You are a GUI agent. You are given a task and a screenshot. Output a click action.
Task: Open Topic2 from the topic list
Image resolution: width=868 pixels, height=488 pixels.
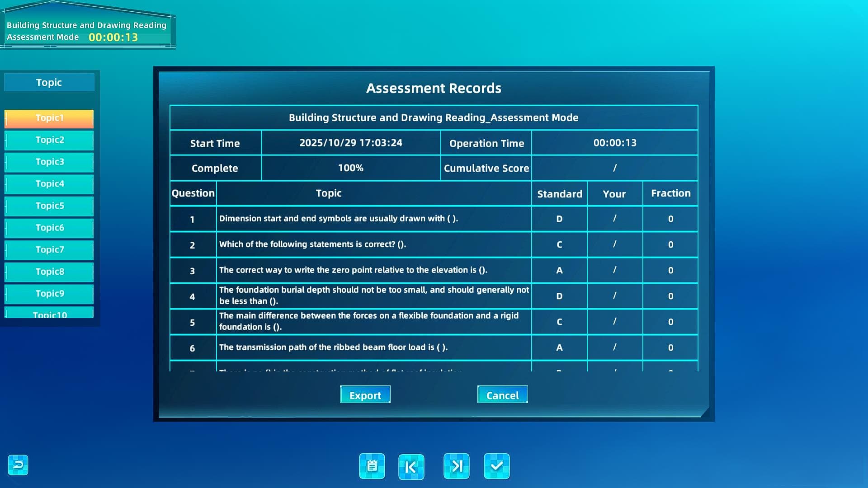click(49, 140)
